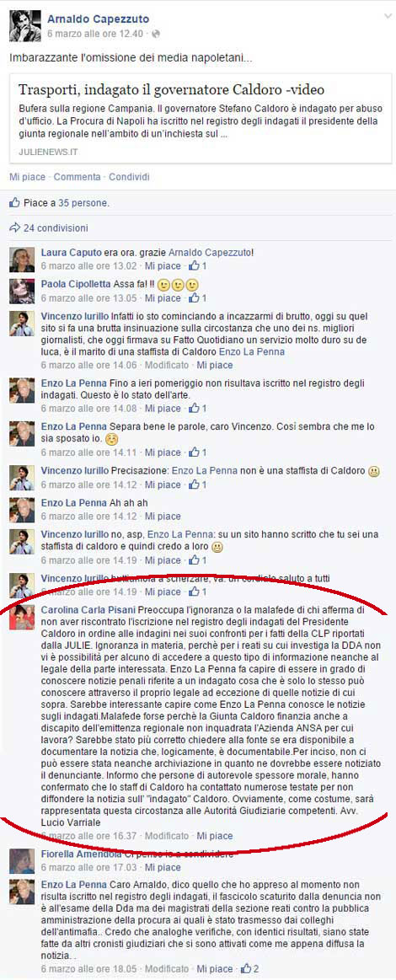396x980 pixels.
Task: Click like count thumb on Paola Cipolletta's comment
Action: coord(199,297)
